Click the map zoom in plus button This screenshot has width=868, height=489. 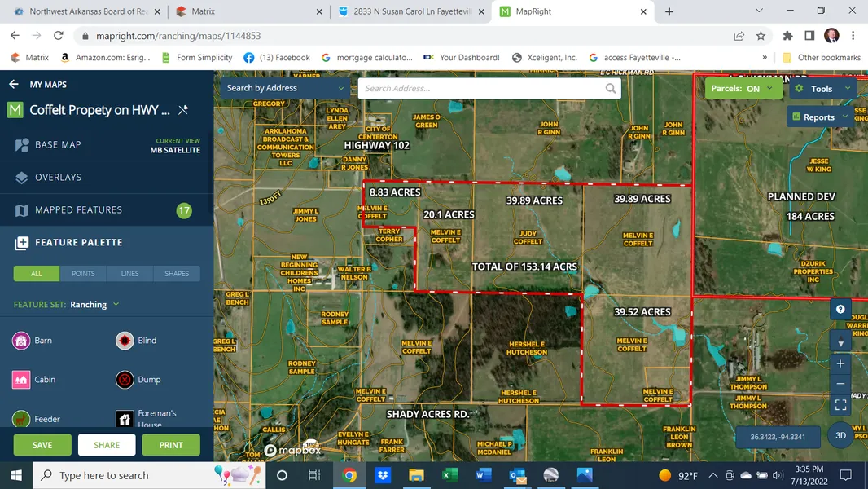coord(840,364)
